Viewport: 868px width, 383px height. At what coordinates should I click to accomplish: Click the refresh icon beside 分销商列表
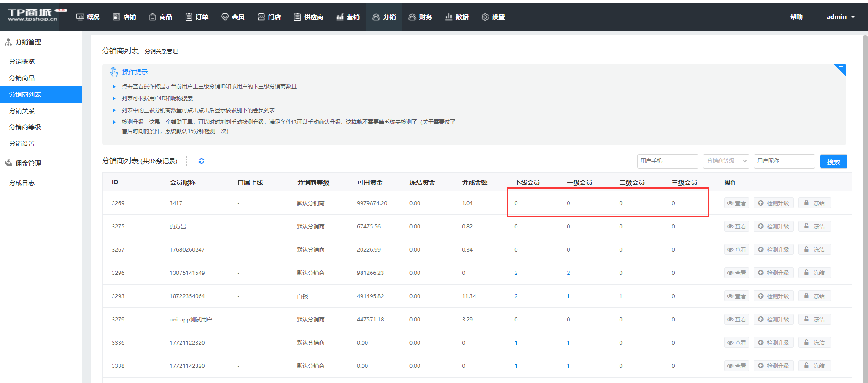pyautogui.click(x=201, y=161)
